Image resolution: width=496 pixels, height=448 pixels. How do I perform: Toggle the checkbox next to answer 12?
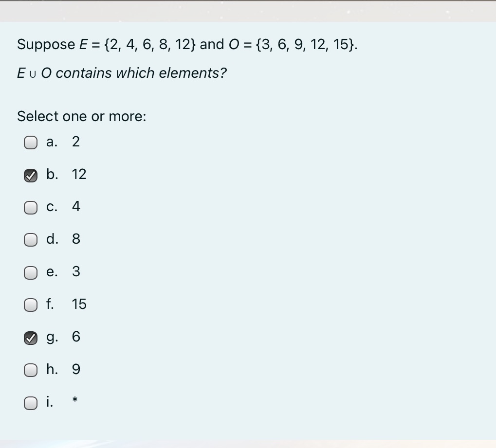click(31, 175)
